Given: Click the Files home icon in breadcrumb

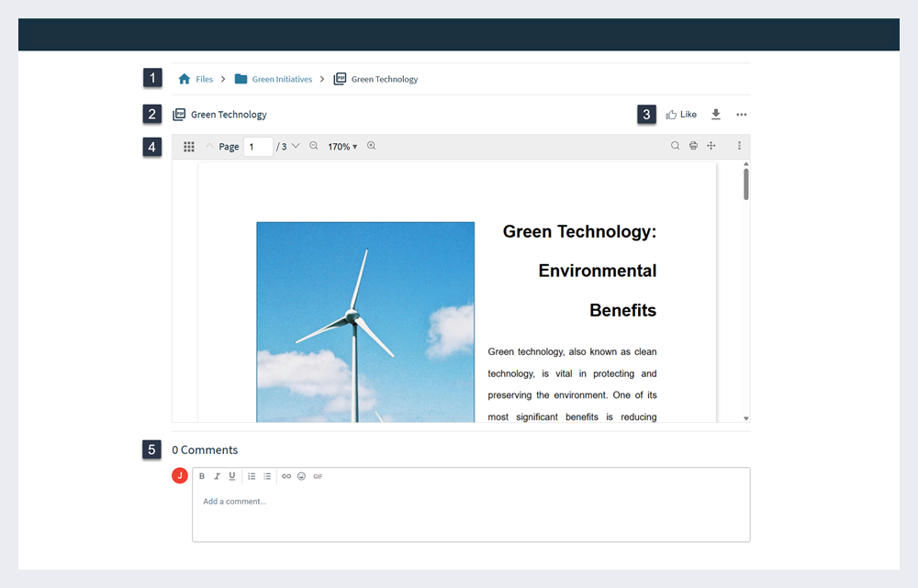Looking at the screenshot, I should 185,79.
